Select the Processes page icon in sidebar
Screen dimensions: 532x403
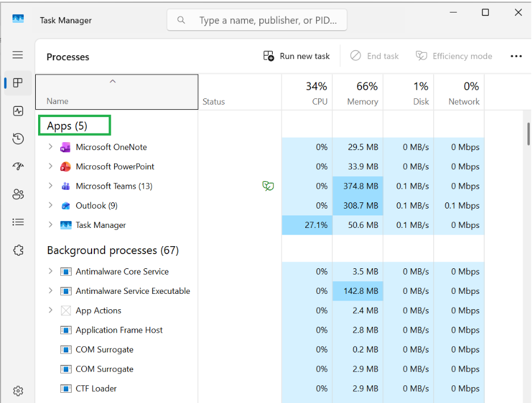click(x=18, y=83)
